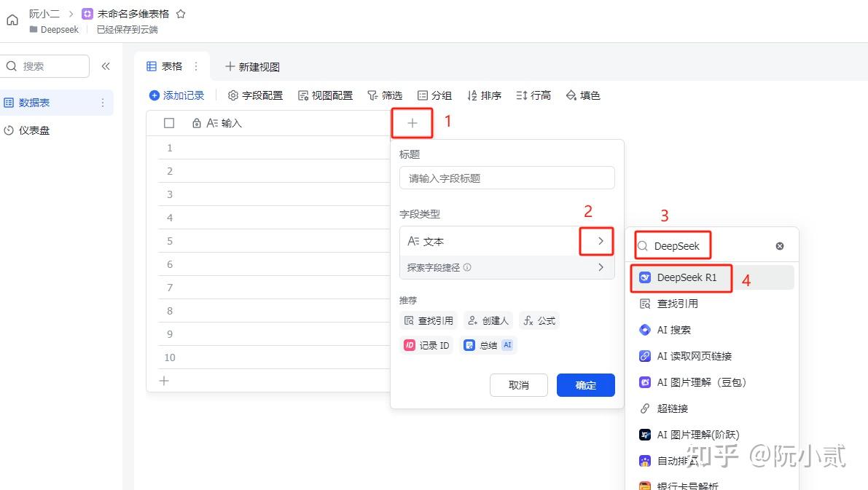
Task: Focus the 请输入字段标题 title input
Action: pos(507,178)
